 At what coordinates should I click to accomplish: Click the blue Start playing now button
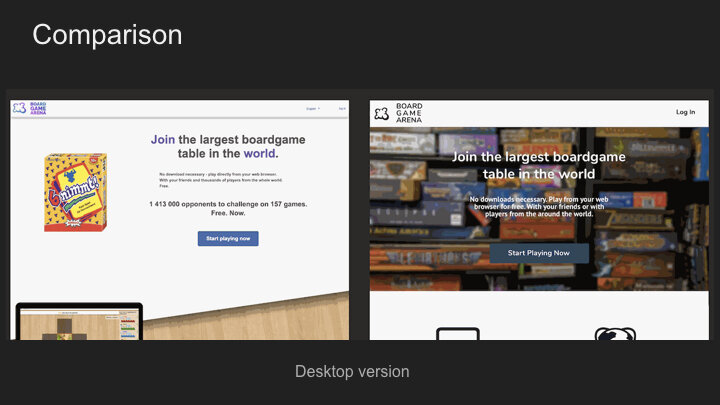coord(228,239)
